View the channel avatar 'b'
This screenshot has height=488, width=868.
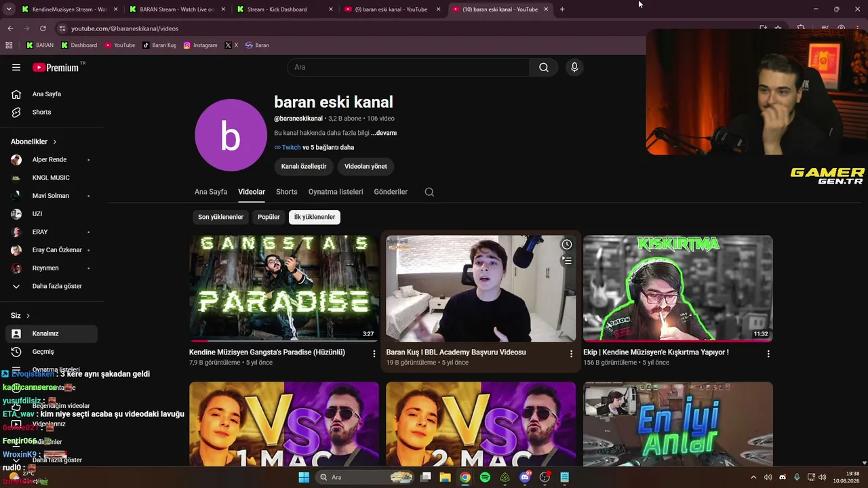tap(231, 135)
